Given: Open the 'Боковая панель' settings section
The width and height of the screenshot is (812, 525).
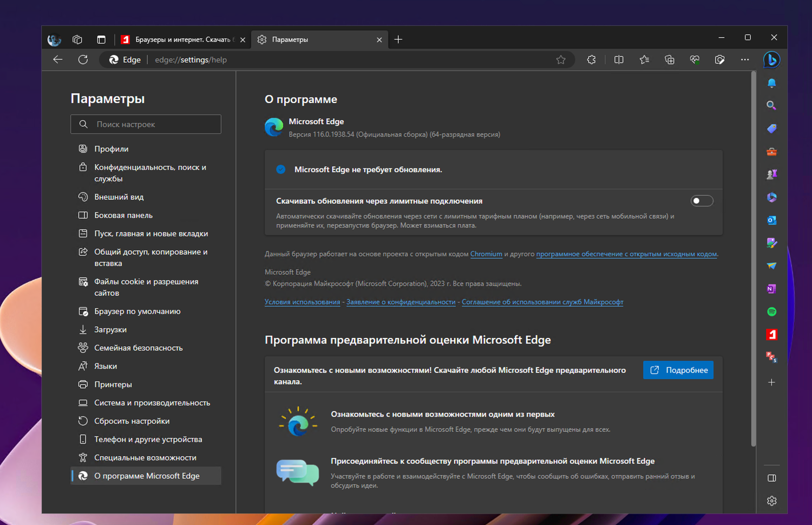Looking at the screenshot, I should tap(146, 215).
